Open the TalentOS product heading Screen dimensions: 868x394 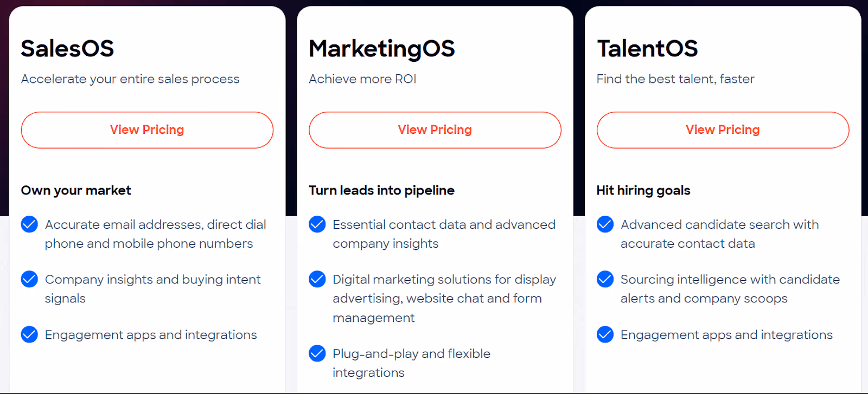[x=647, y=49]
